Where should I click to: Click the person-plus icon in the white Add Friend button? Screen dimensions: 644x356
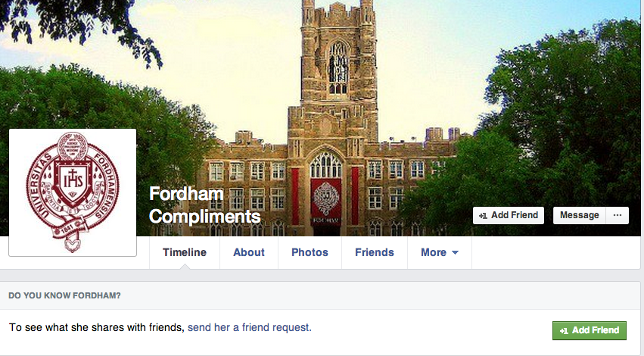(x=483, y=216)
